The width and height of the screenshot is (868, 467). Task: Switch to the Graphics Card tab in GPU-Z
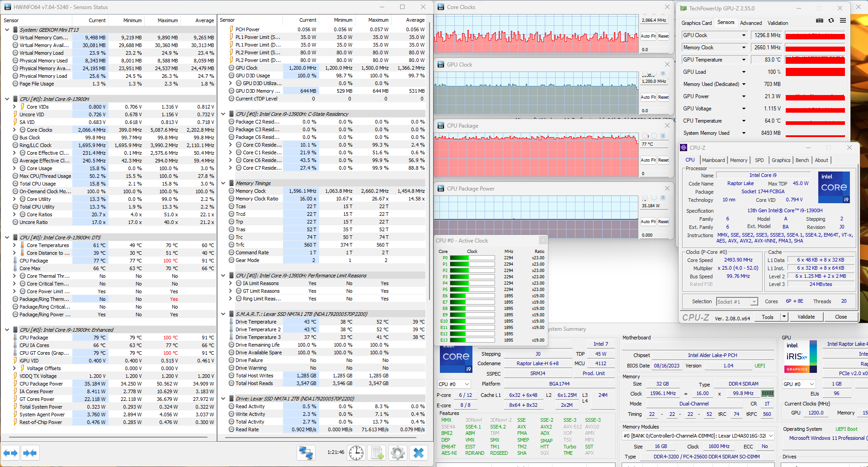point(696,23)
